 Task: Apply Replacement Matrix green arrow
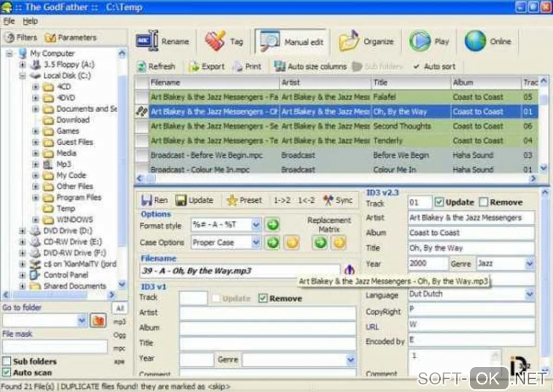(320, 243)
